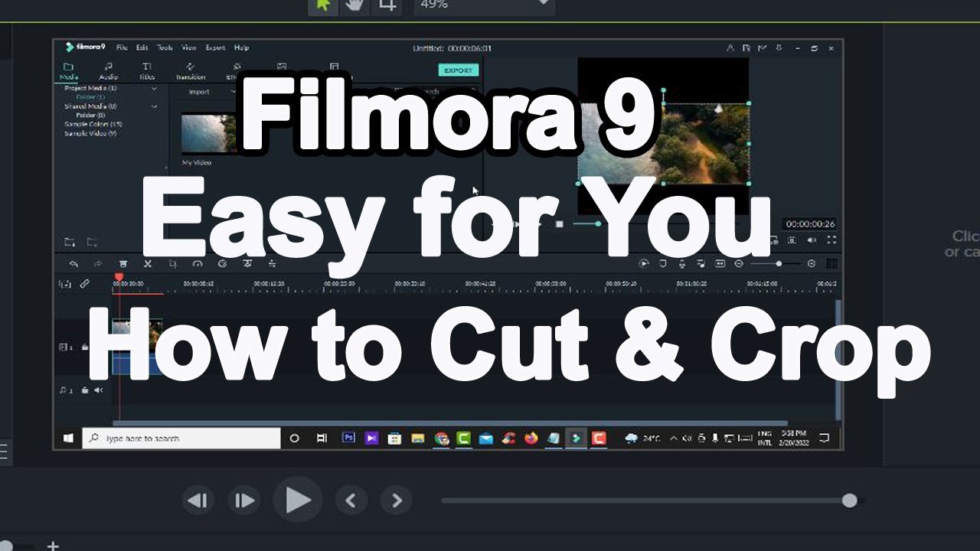
Task: Open the Tools menu in Filmora
Action: [x=165, y=47]
